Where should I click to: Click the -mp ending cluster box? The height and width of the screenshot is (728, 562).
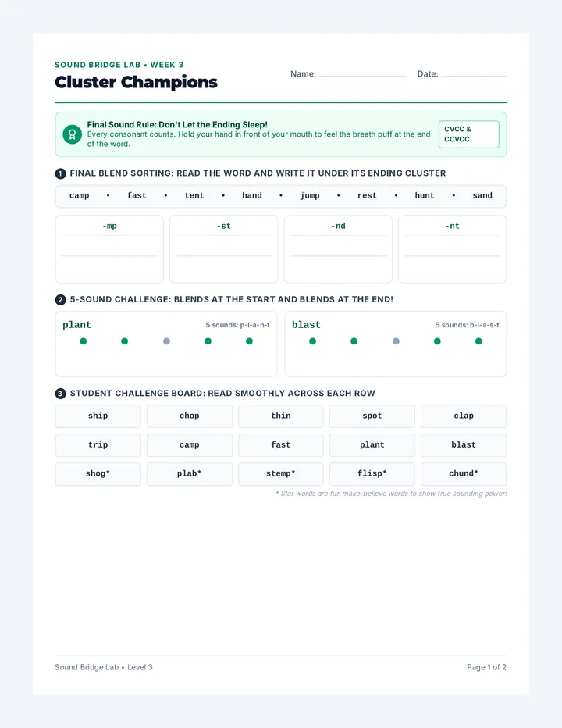[109, 249]
